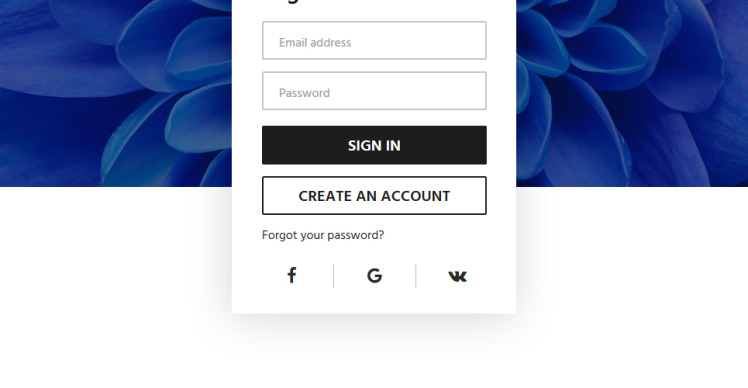Start registration via CREATE AN ACCOUNT

[374, 196]
